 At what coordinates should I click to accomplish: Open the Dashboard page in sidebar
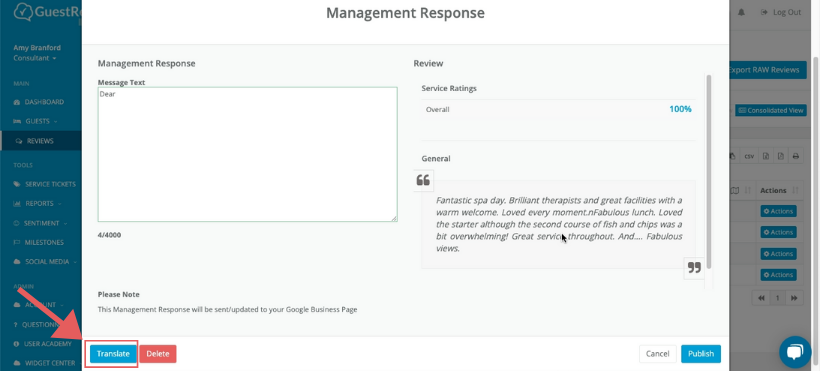point(39,102)
